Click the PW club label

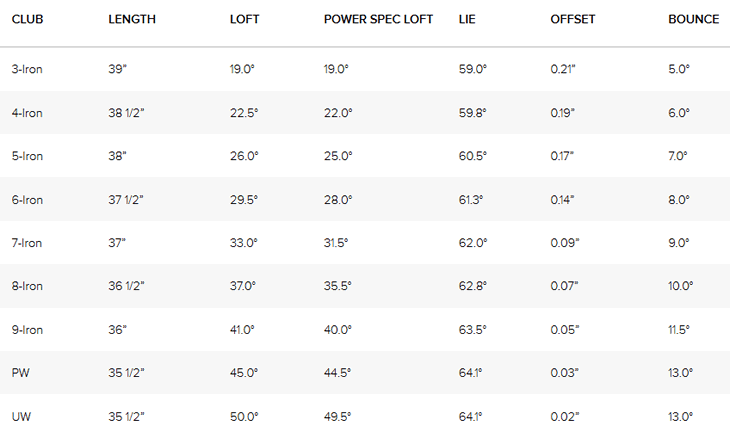pos(20,373)
